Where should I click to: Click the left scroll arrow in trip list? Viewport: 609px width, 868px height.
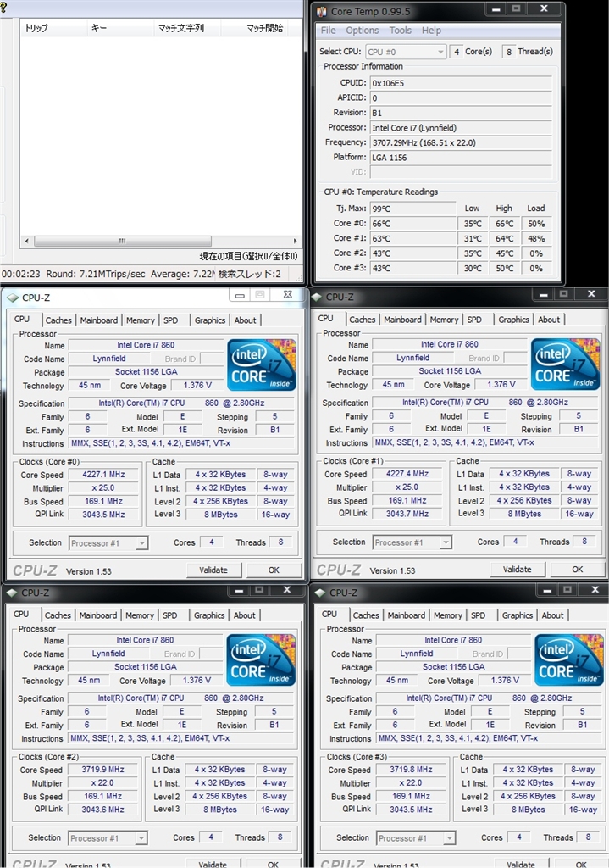(x=26, y=241)
